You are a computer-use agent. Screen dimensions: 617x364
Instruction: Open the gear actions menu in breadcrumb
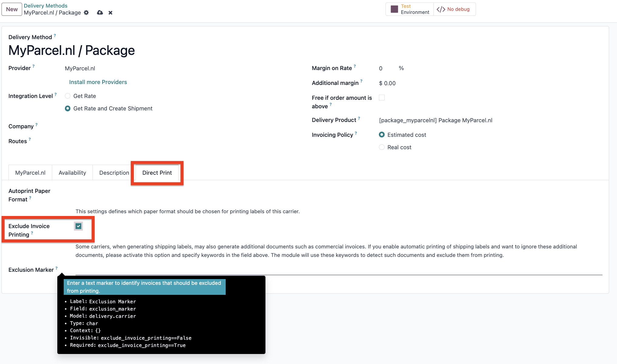coord(86,13)
